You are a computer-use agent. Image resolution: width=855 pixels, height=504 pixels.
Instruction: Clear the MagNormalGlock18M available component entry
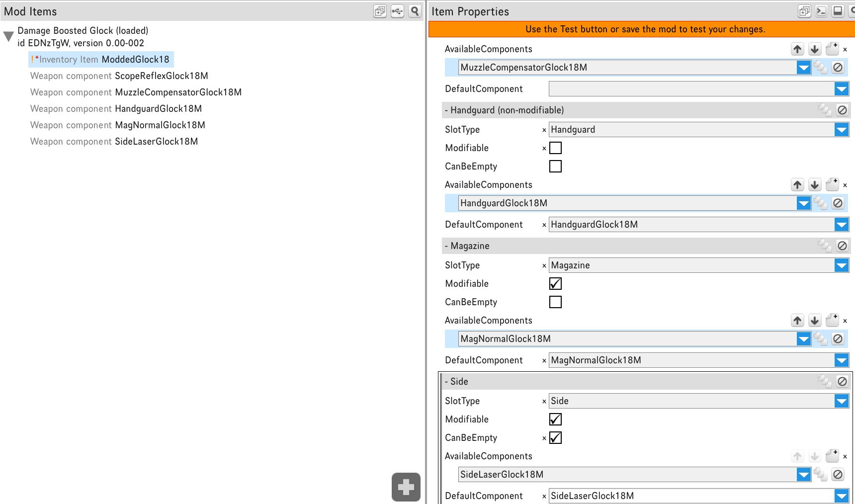[x=838, y=338]
